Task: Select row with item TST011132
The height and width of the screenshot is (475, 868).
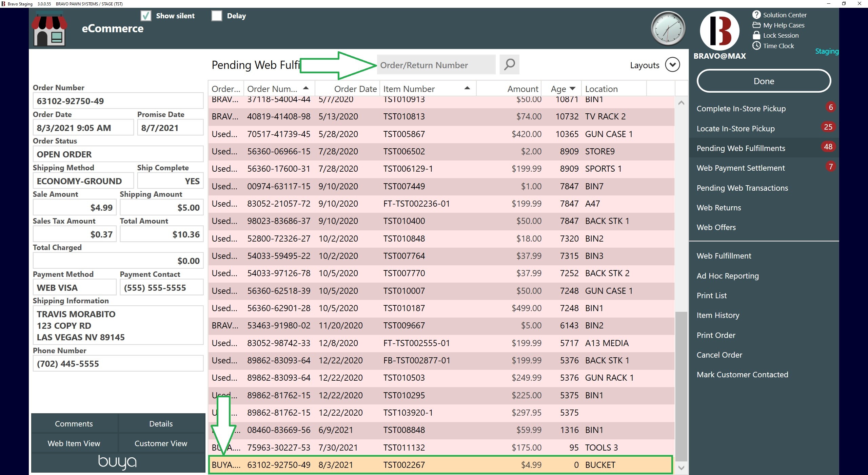Action: [x=441, y=448]
